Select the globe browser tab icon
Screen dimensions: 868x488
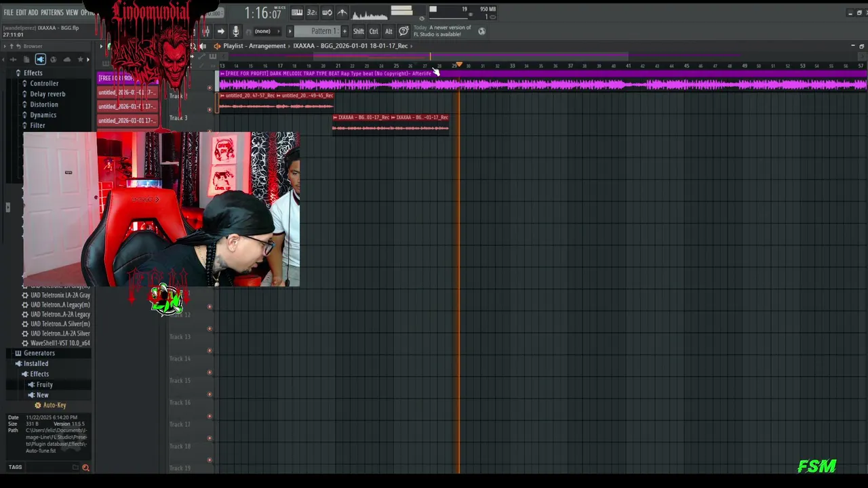(x=53, y=60)
